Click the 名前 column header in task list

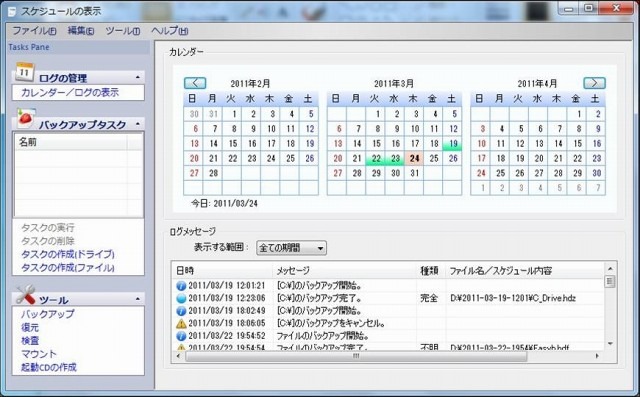(71, 142)
